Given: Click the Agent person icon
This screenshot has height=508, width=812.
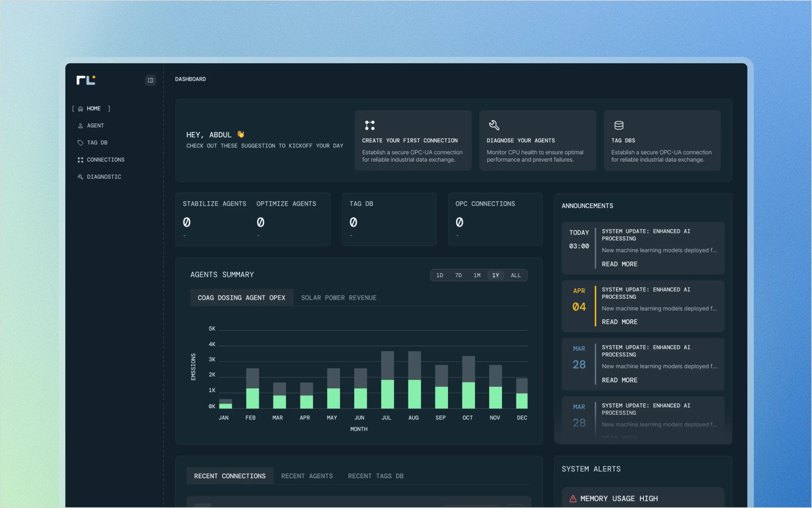Looking at the screenshot, I should click(x=81, y=126).
